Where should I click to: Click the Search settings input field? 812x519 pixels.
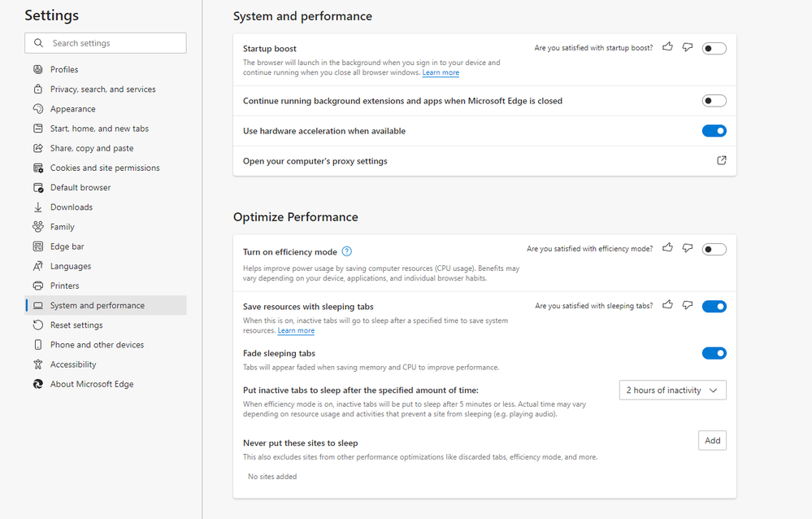[106, 43]
